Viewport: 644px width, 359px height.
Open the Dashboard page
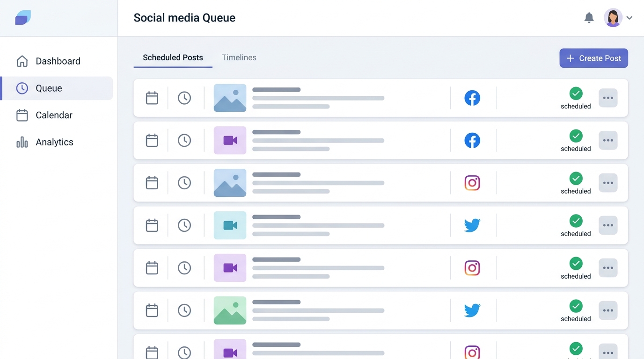(58, 61)
